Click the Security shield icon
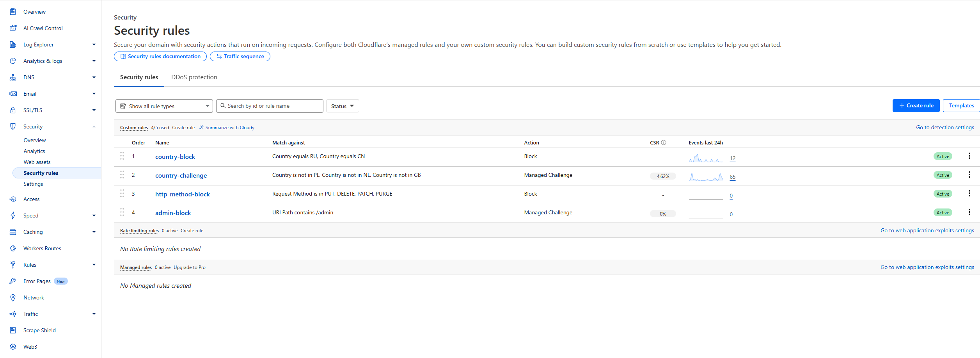 (13, 126)
